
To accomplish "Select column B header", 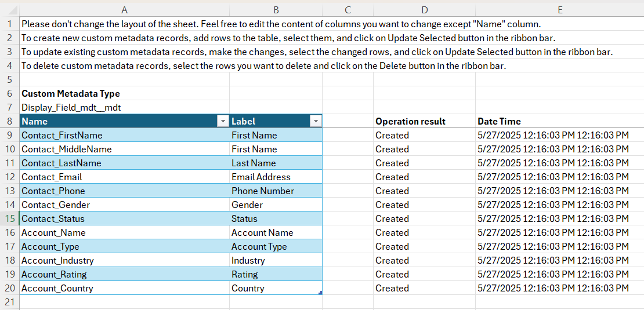I will pyautogui.click(x=276, y=10).
